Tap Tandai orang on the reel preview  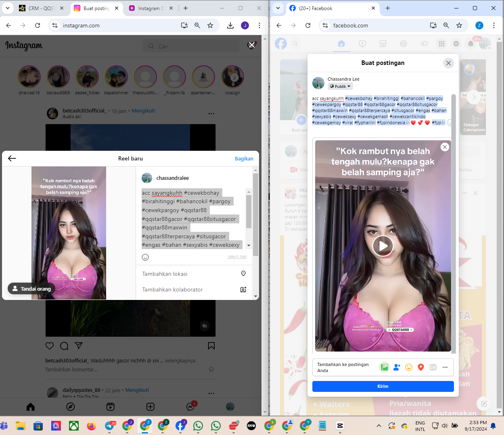[31, 289]
